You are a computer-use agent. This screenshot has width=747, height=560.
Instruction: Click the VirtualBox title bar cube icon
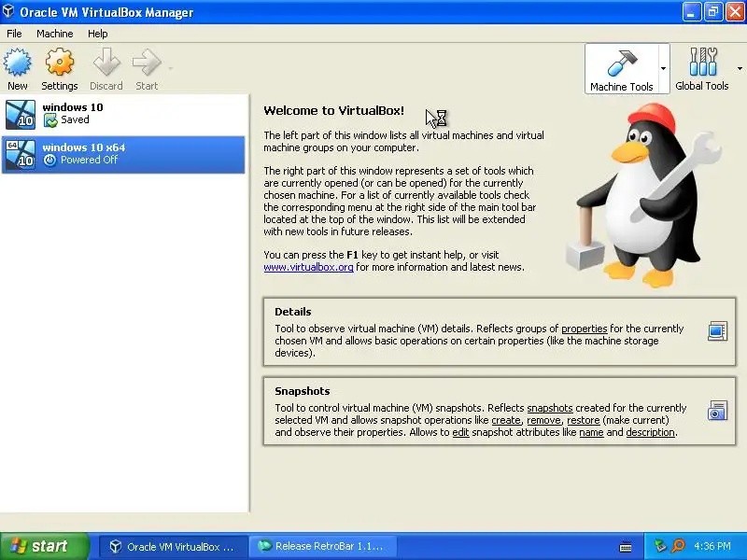(x=8, y=11)
